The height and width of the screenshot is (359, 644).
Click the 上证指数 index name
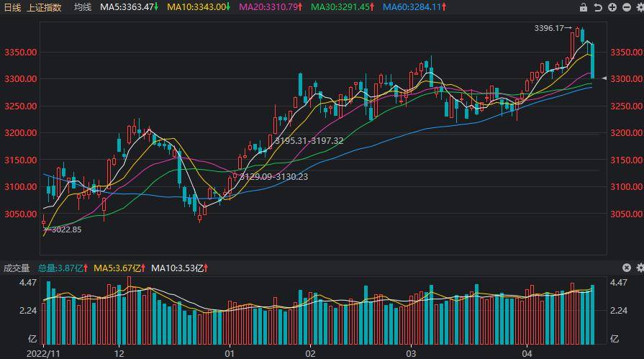click(x=44, y=7)
